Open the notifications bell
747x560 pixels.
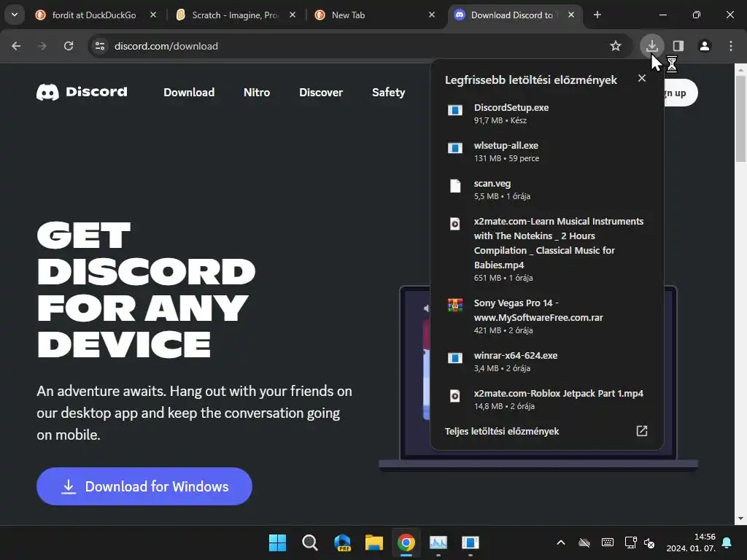pos(727,542)
